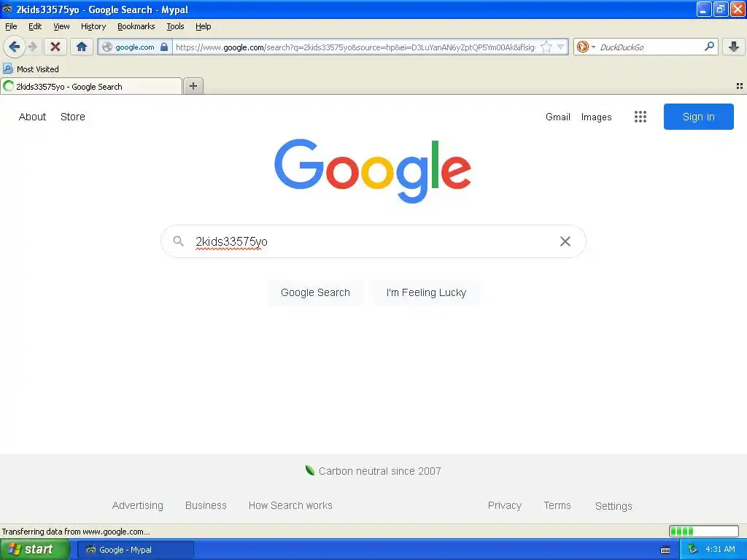
Task: Open the Home page button
Action: coord(82,47)
